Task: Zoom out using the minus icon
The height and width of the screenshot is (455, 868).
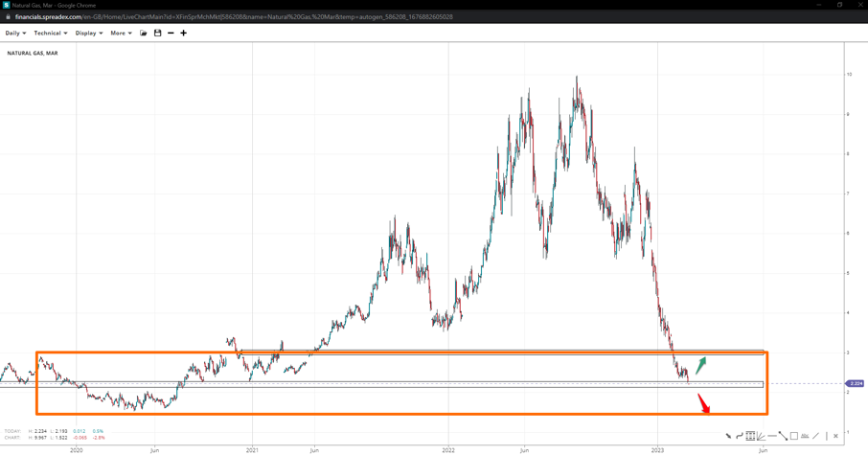Action: [x=171, y=34]
